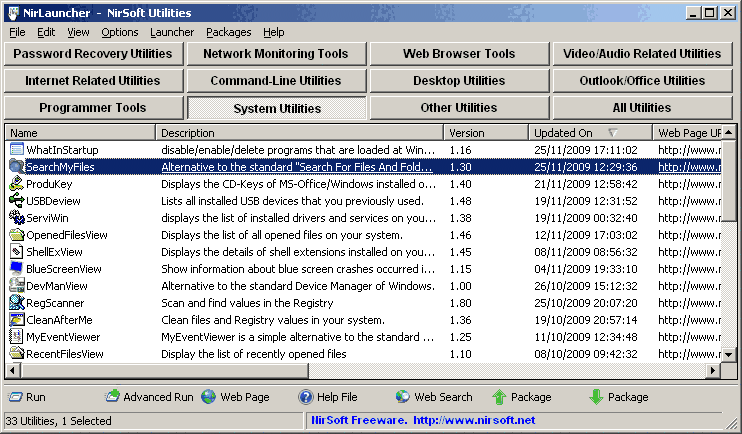Click the SearchMyFiles magnifier icon
The width and height of the screenshot is (742, 434).
tap(17, 167)
